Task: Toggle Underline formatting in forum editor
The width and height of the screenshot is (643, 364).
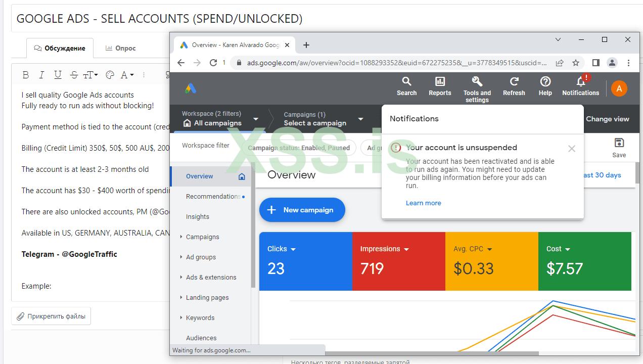Action: click(x=58, y=75)
